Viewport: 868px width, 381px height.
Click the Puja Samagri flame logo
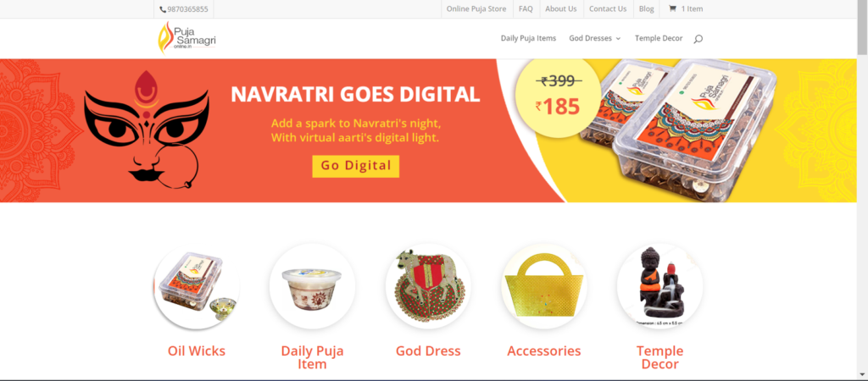click(x=186, y=37)
